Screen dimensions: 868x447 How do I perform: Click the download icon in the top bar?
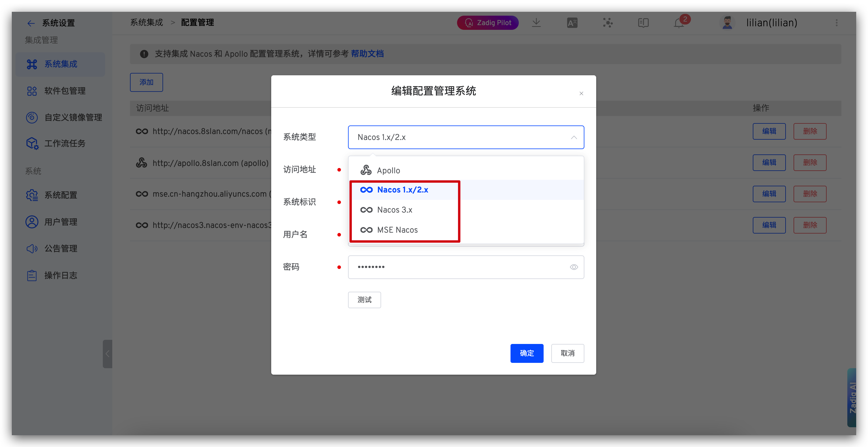click(537, 22)
